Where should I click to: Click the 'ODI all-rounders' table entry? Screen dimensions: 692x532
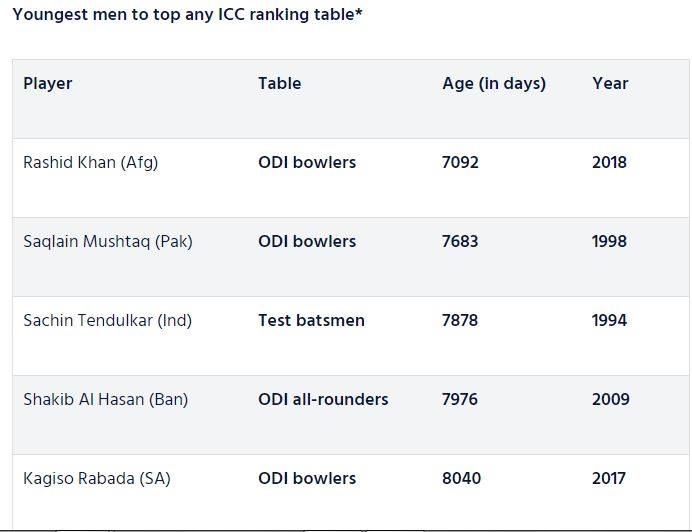click(x=323, y=399)
